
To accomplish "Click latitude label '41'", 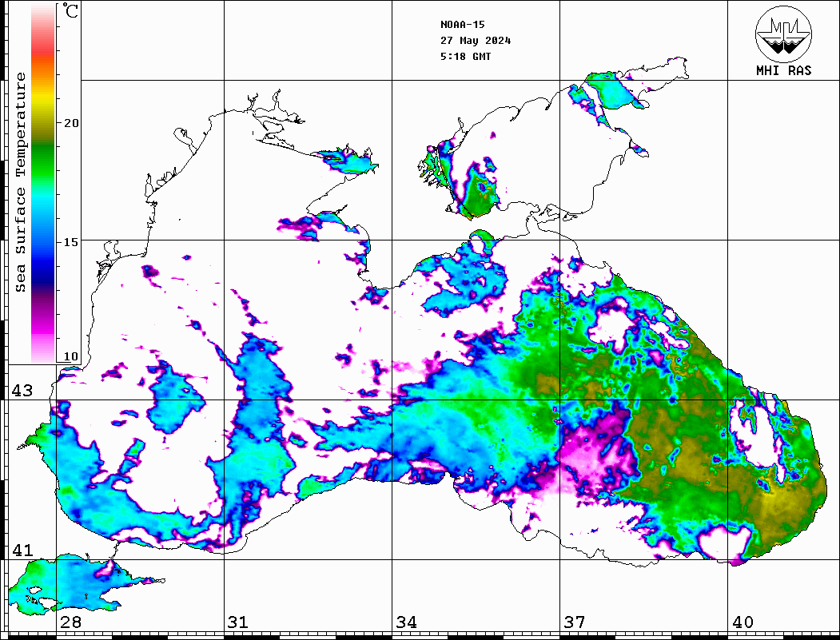I will [22, 551].
